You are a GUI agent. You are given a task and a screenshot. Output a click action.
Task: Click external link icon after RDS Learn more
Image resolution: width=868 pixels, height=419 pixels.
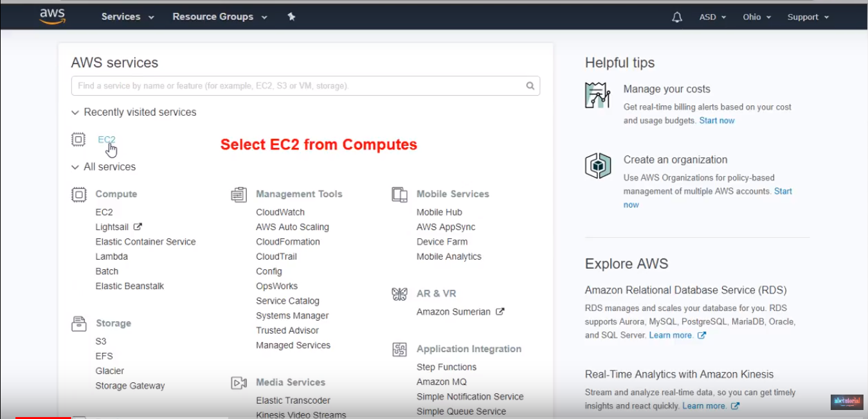tap(701, 335)
